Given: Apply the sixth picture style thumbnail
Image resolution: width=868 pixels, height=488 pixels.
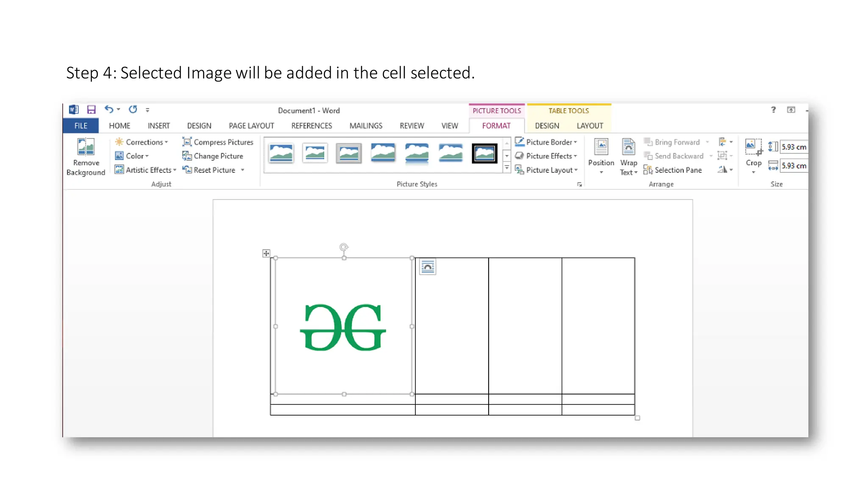Looking at the screenshot, I should (x=451, y=153).
